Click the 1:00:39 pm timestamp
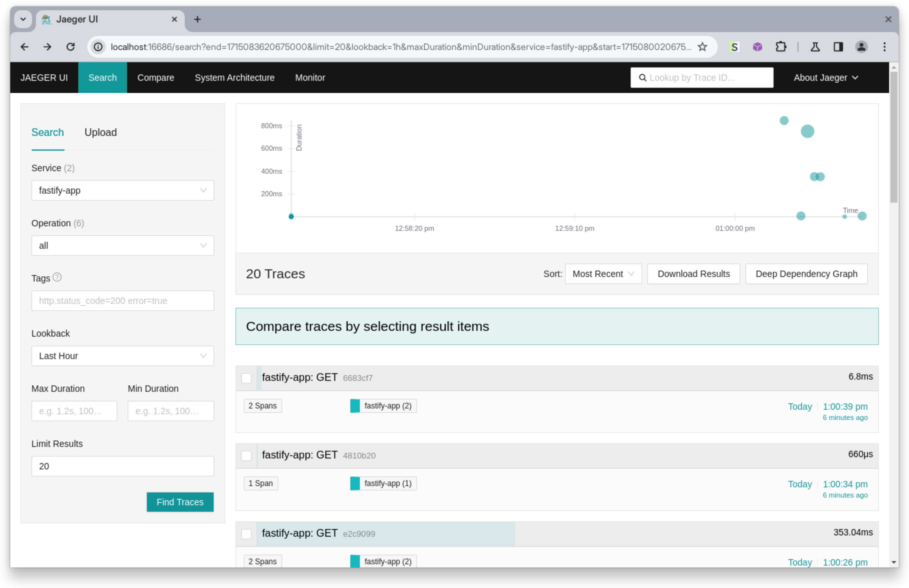Viewport: 909px width, 588px height. coord(845,406)
